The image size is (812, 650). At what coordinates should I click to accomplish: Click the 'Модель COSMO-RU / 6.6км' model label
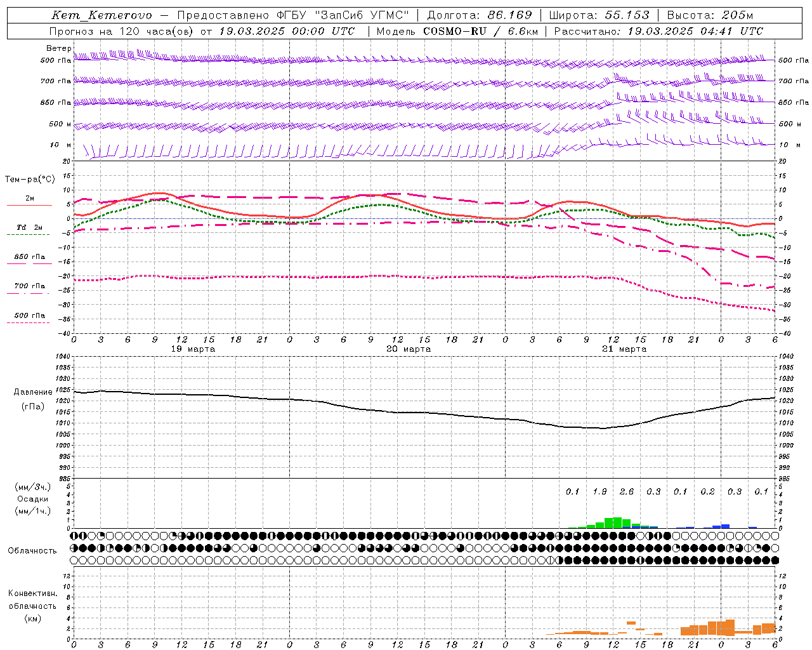click(457, 31)
